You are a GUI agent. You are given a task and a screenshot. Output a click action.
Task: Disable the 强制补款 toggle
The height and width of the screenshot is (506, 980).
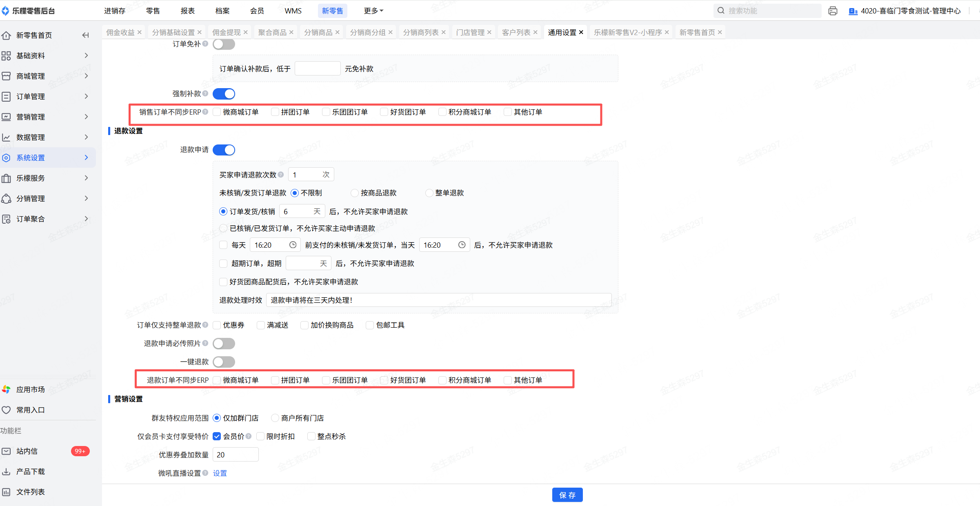click(x=224, y=94)
